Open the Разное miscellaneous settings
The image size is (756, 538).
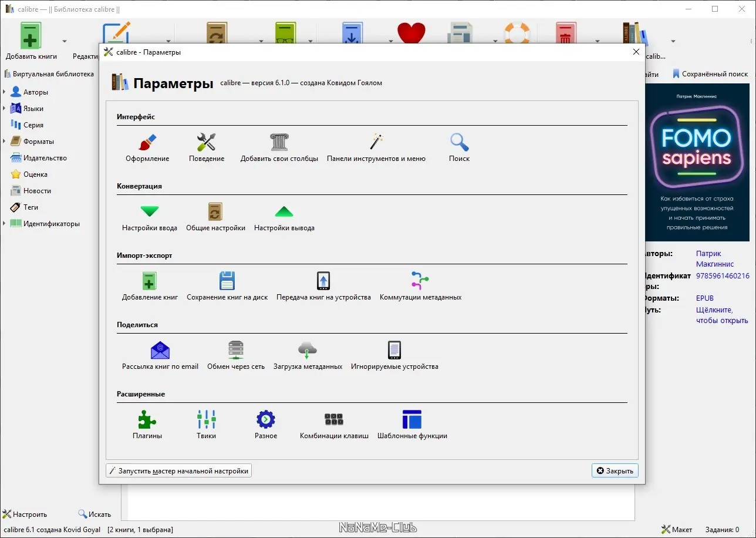pos(266,425)
